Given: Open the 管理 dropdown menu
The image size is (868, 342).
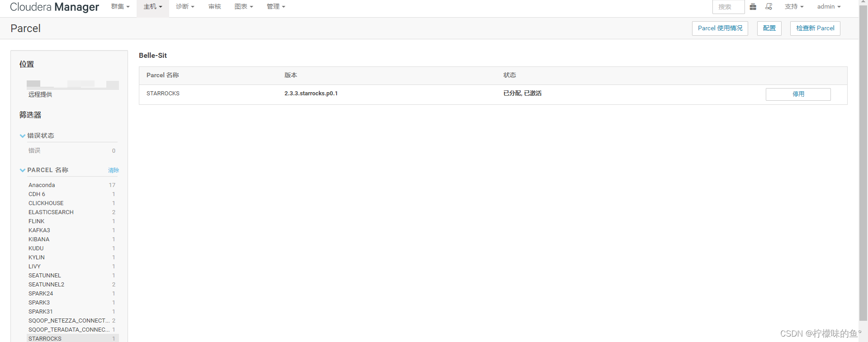Looking at the screenshot, I should pyautogui.click(x=276, y=7).
